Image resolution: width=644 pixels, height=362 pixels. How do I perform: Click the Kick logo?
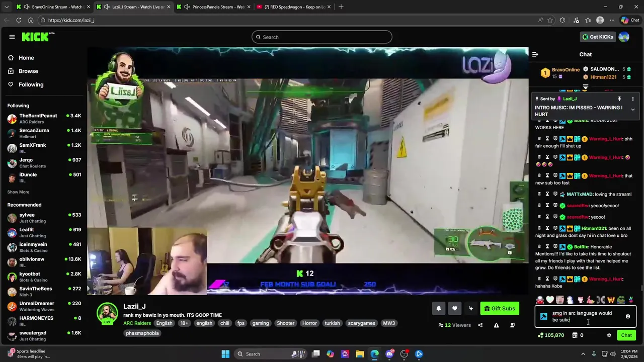(38, 37)
